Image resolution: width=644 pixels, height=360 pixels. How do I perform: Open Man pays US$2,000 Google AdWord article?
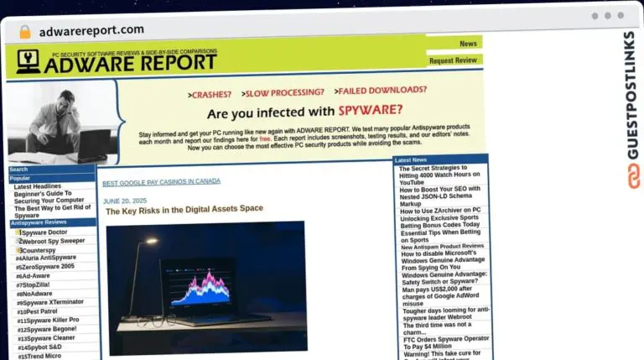pos(441,296)
